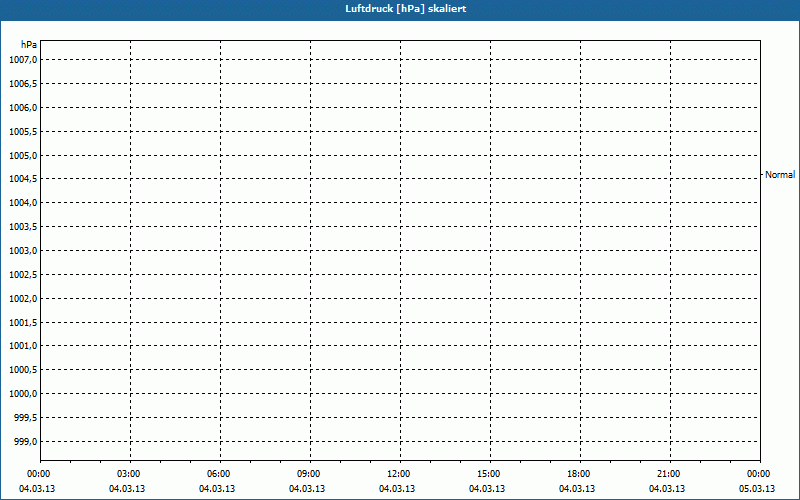The height and width of the screenshot is (500, 800).
Task: Click date 04.03.13 under 21:00
Action: click(x=667, y=489)
